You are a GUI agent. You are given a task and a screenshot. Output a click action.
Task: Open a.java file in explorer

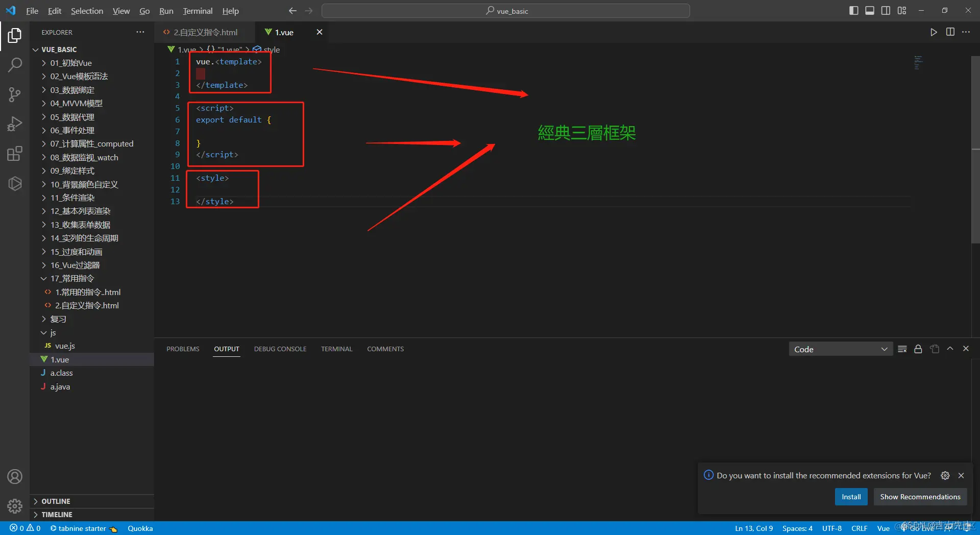click(x=92, y=386)
